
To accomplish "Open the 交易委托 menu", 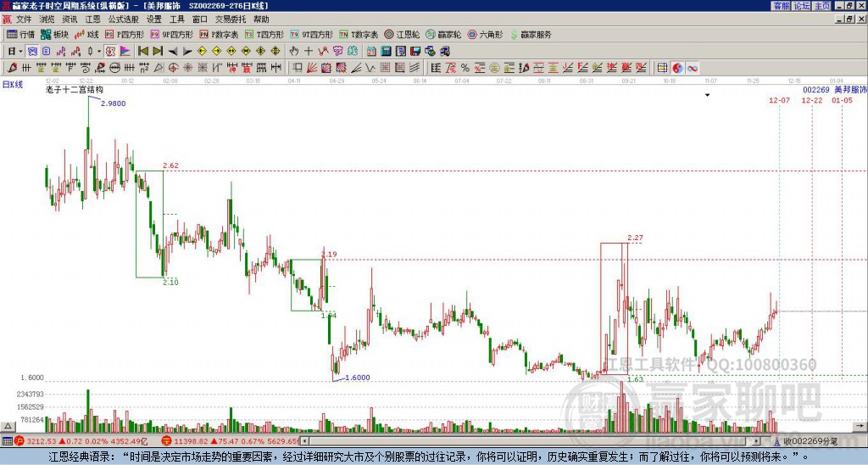I will coord(230,20).
